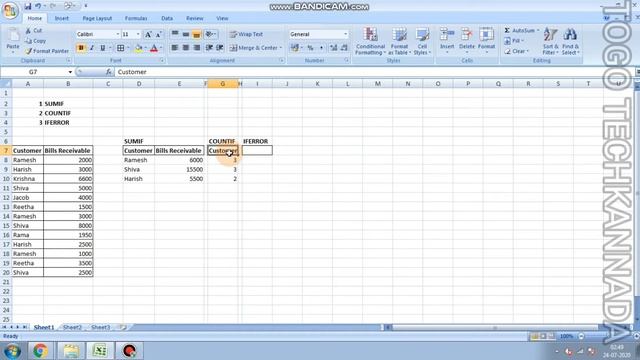The image size is (640, 360).
Task: Select Bottom Align vertical alignment
Action: 197,35
